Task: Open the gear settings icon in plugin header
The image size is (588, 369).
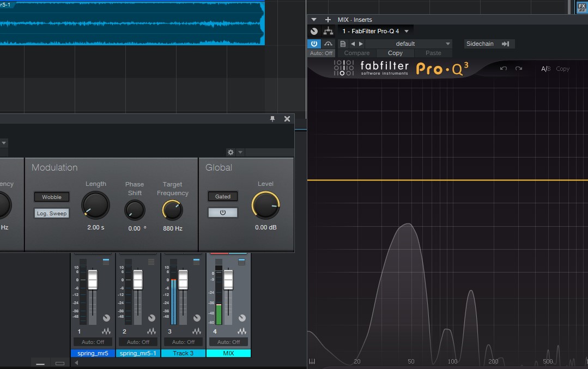Action: click(x=231, y=152)
